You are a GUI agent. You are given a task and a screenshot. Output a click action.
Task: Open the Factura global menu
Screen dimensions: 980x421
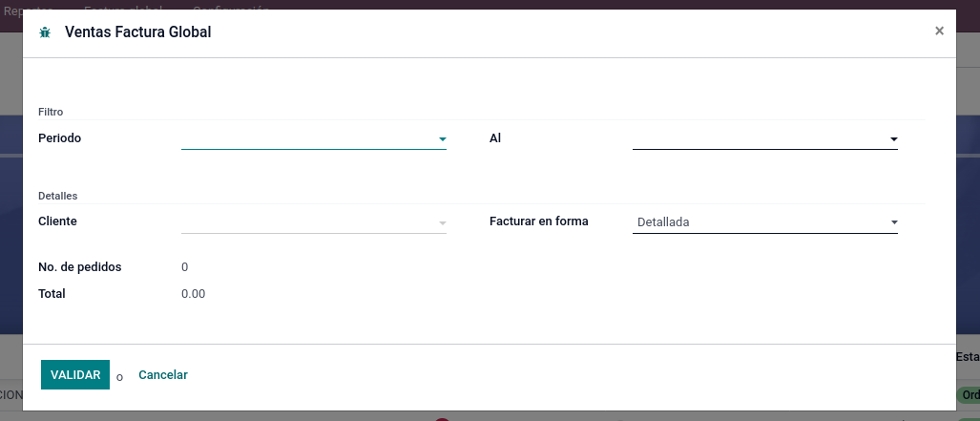pyautogui.click(x=124, y=7)
